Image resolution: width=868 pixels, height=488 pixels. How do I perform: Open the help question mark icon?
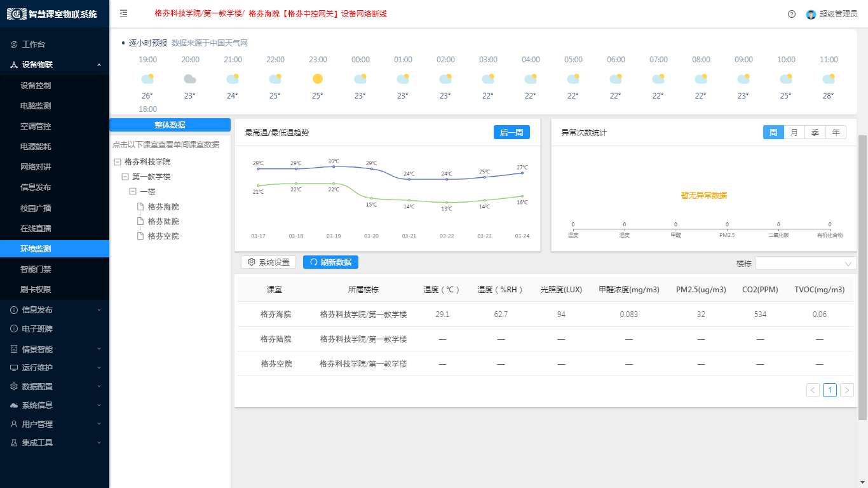(x=792, y=14)
